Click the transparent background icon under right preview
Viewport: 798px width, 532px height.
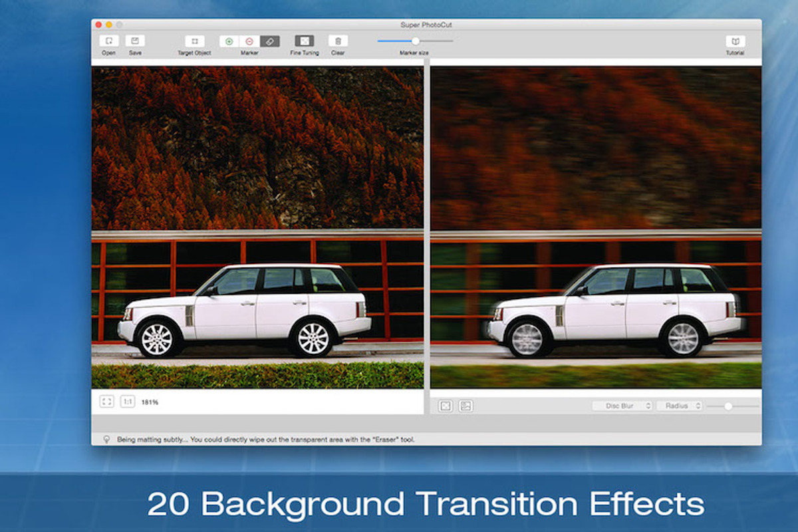(x=446, y=406)
